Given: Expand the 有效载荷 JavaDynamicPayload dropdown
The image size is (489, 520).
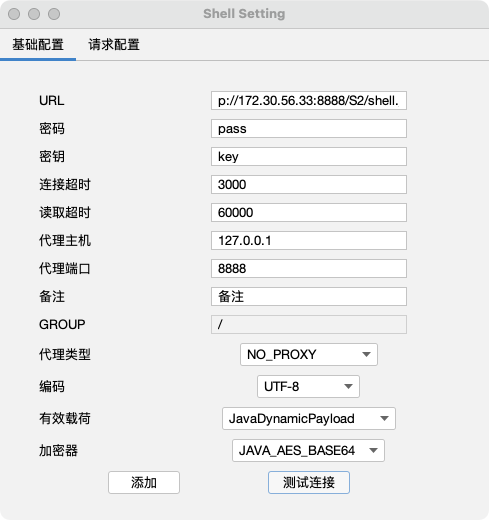Looking at the screenshot, I should (x=309, y=418).
